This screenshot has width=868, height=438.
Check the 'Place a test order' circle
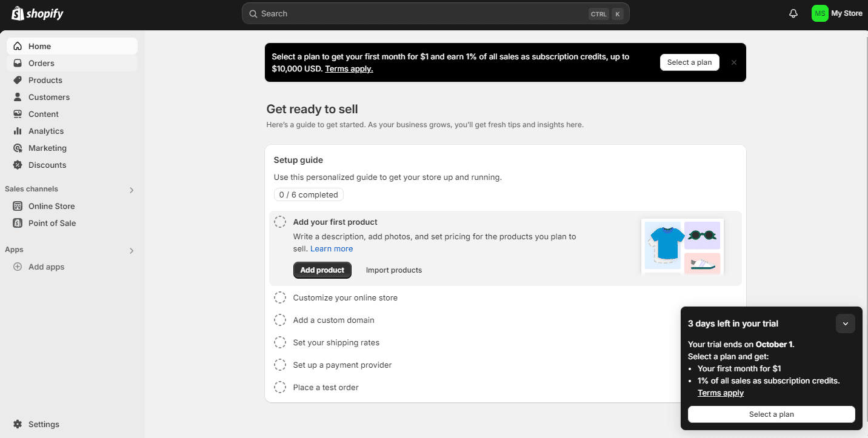click(x=280, y=387)
